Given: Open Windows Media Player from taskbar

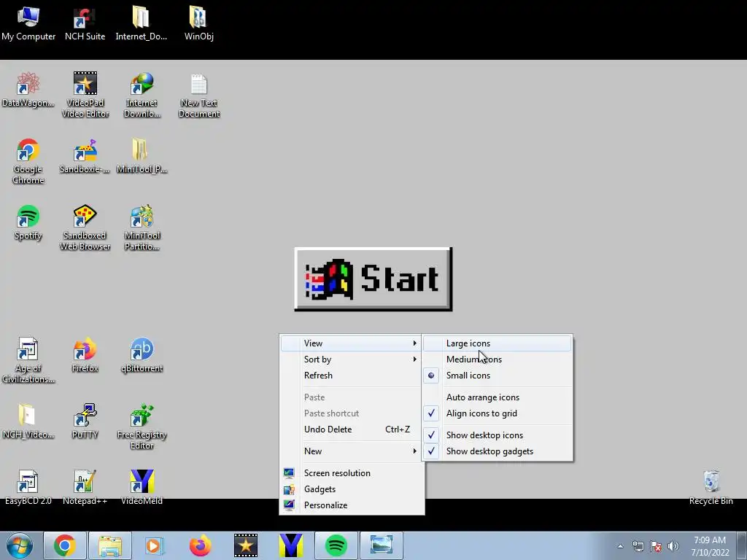Looking at the screenshot, I should click(155, 545).
